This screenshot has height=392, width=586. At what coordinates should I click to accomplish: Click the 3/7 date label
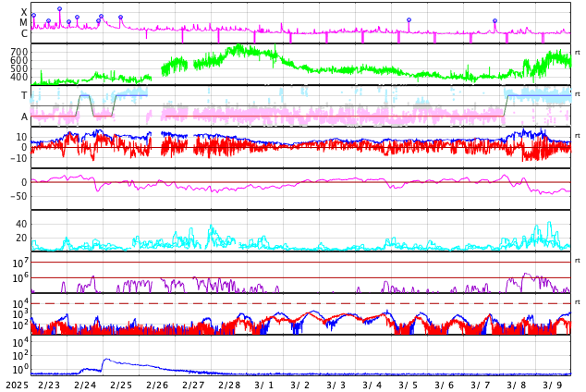tap(481, 385)
